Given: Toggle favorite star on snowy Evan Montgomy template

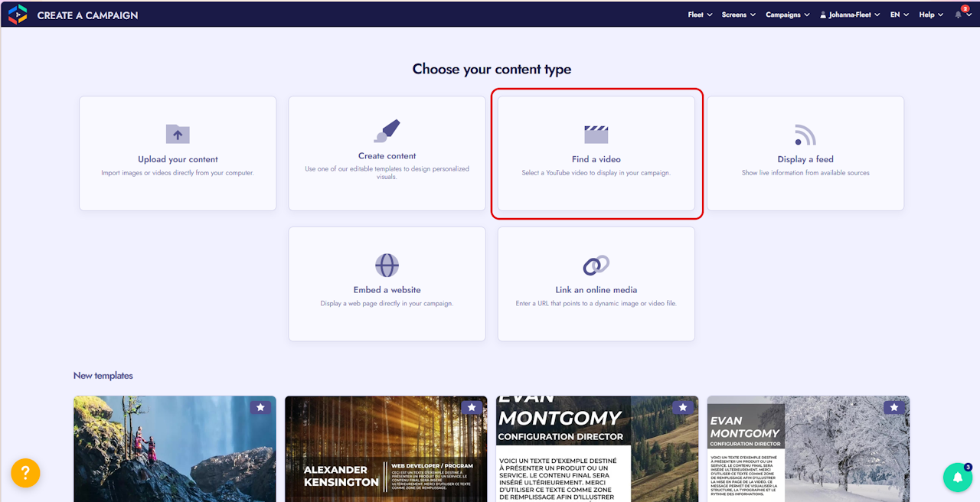Looking at the screenshot, I should pyautogui.click(x=894, y=408).
